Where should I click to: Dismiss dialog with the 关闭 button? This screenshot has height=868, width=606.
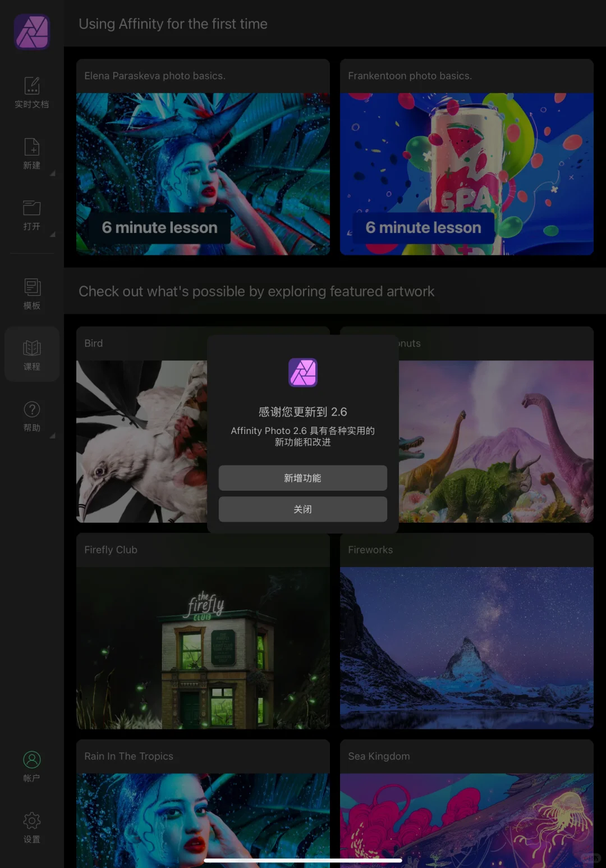coord(302,509)
